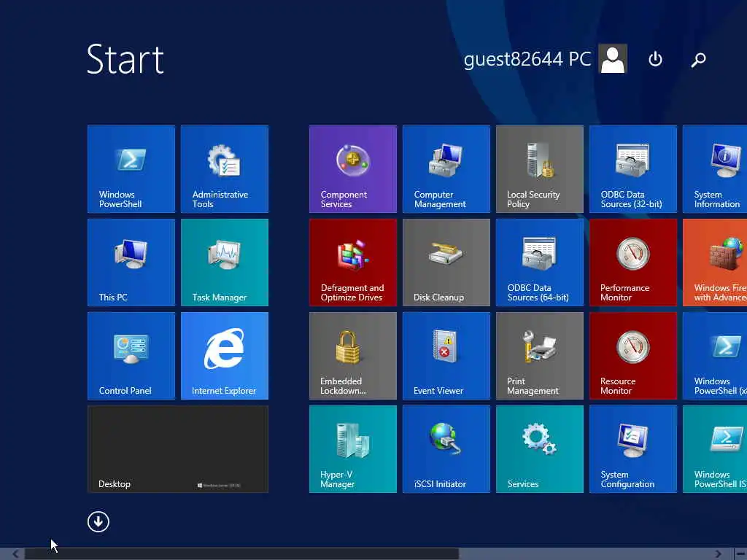
Task: Open the Services tile
Action: 539,449
